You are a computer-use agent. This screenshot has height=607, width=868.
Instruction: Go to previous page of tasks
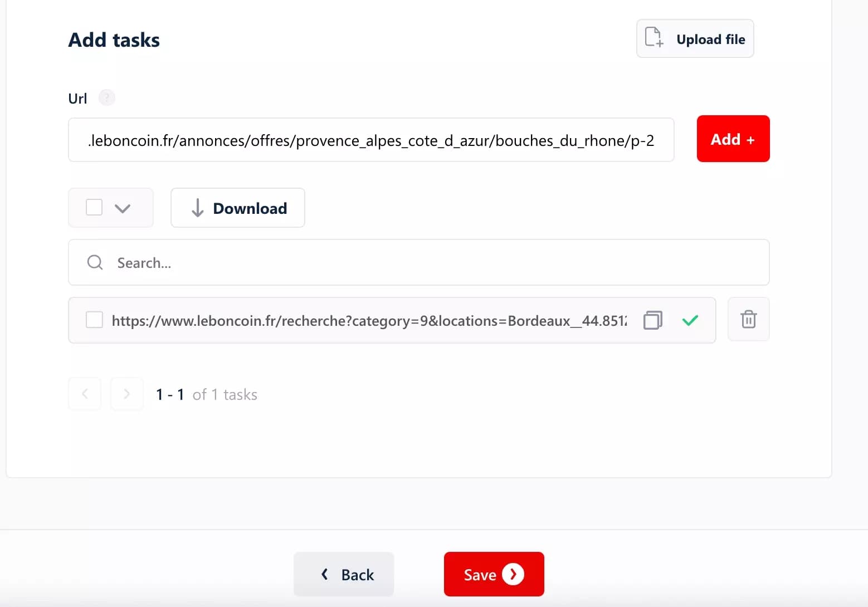pos(85,394)
